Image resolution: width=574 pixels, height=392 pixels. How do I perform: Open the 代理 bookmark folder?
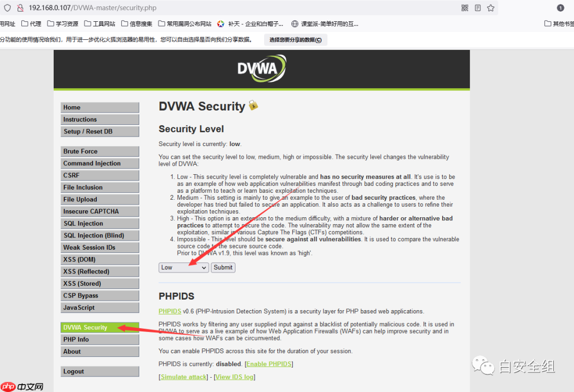(x=31, y=24)
